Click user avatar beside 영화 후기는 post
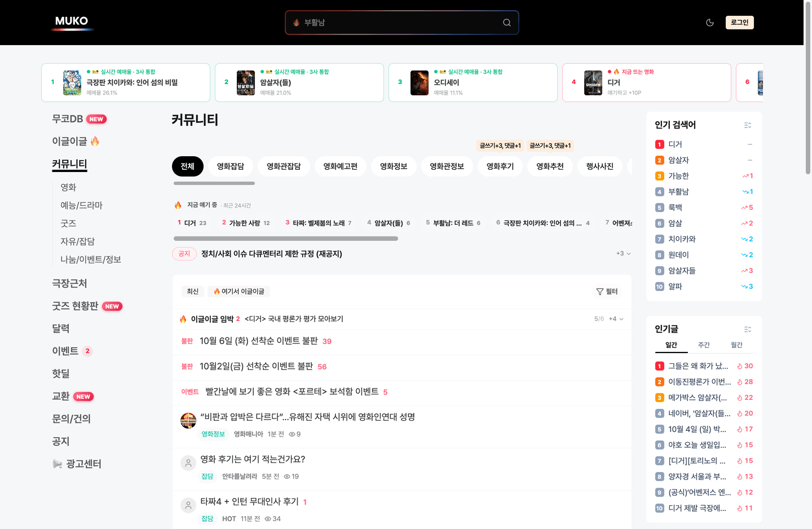Image resolution: width=812 pixels, height=529 pixels. 188,463
